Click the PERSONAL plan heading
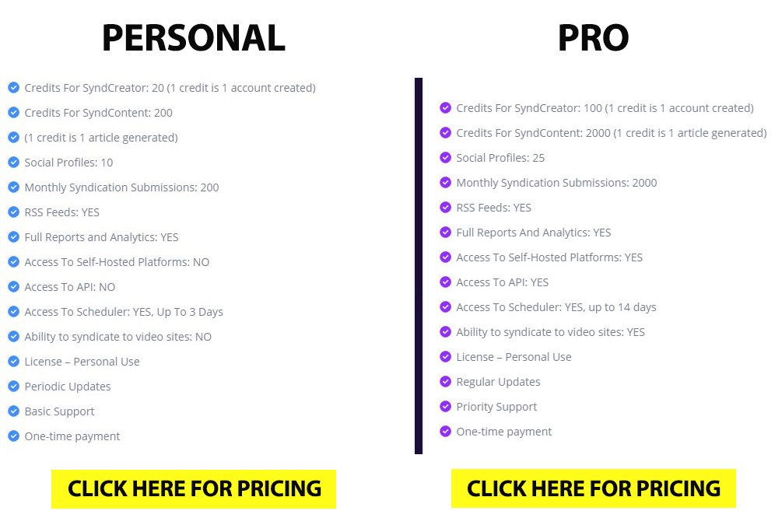 tap(193, 38)
